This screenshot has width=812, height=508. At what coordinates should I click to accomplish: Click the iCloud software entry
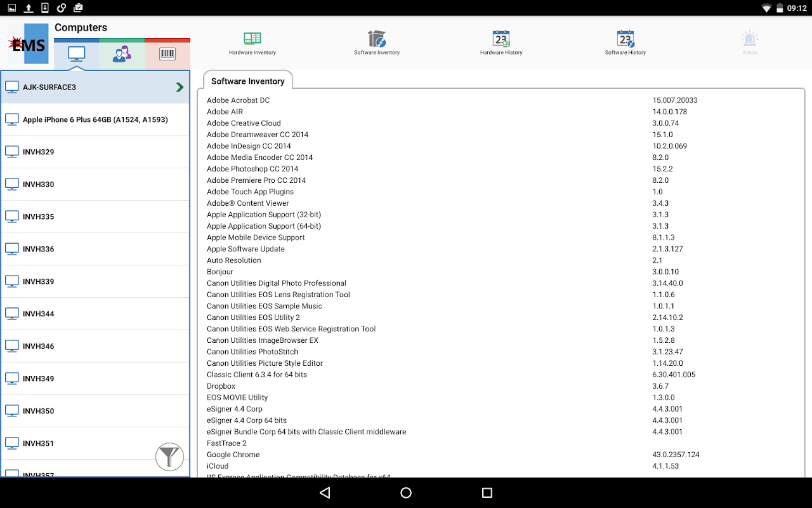coord(218,466)
